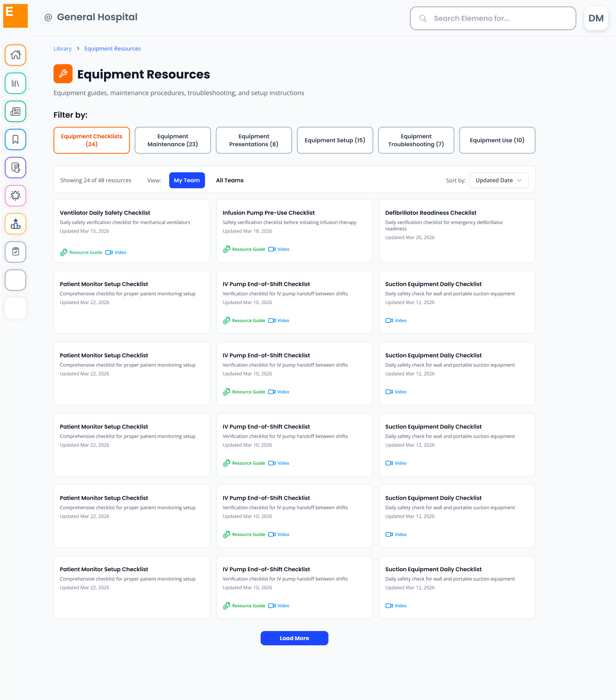
Task: Click the Load More button
Action: click(x=294, y=638)
